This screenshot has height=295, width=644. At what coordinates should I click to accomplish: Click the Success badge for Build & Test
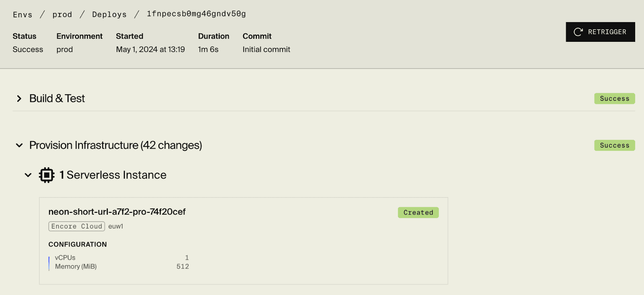[x=614, y=98]
